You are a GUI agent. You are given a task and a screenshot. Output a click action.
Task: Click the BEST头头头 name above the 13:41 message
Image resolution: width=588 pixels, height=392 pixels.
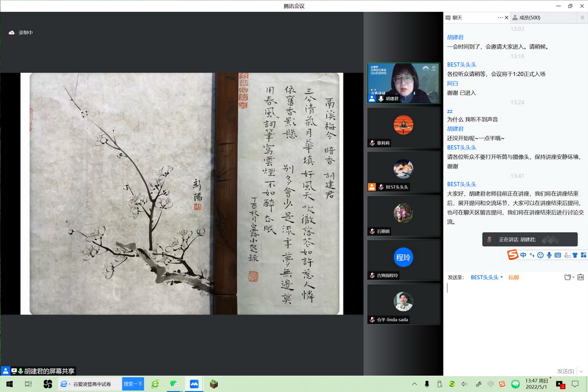(x=462, y=184)
